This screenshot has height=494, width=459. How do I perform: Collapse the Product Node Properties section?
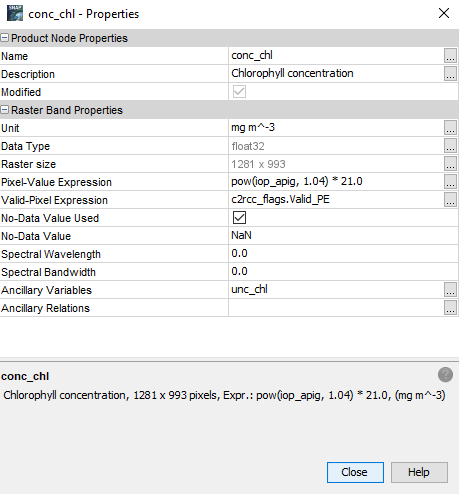tap(5, 38)
